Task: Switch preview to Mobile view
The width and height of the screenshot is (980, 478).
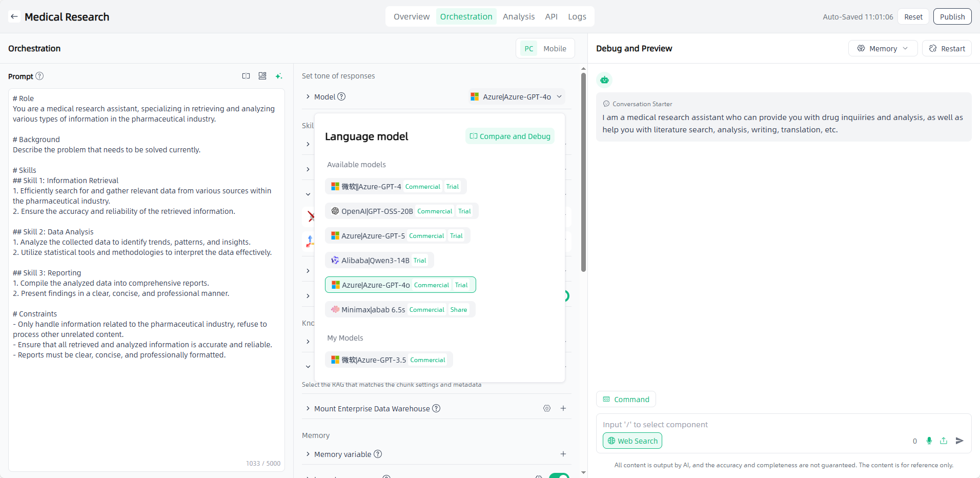Action: (555, 49)
